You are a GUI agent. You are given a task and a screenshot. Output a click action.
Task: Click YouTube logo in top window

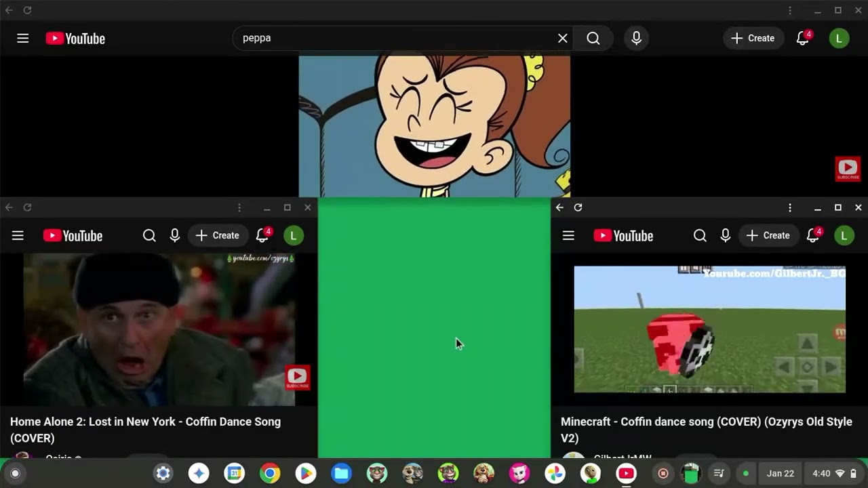coord(75,39)
